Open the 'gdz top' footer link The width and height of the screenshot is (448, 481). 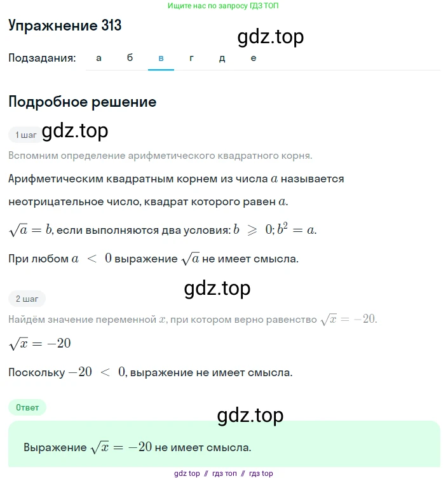pos(187,473)
